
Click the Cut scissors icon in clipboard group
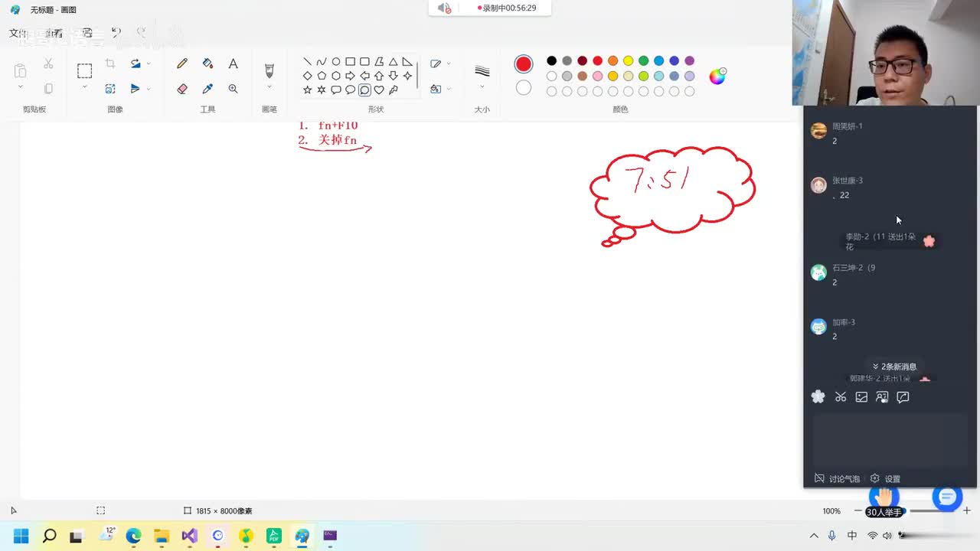coord(48,64)
